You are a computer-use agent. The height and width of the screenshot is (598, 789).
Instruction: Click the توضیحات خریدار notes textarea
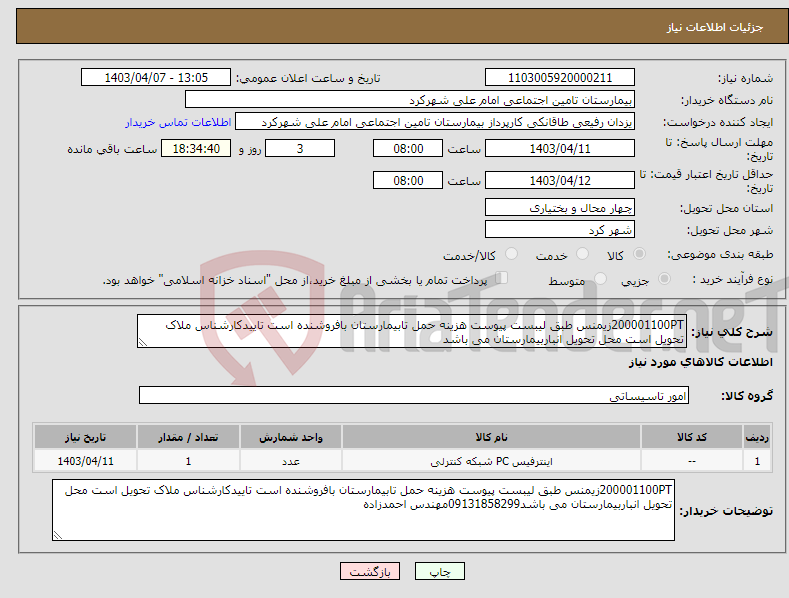(x=363, y=510)
